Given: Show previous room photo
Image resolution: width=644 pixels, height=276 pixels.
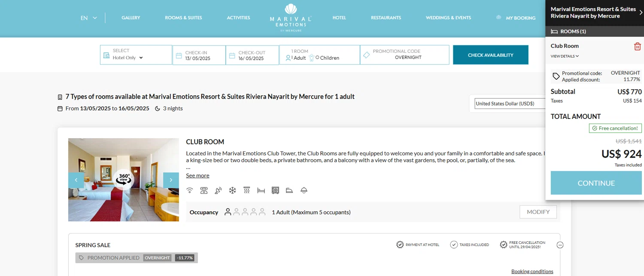Looking at the screenshot, I should 76,180.
